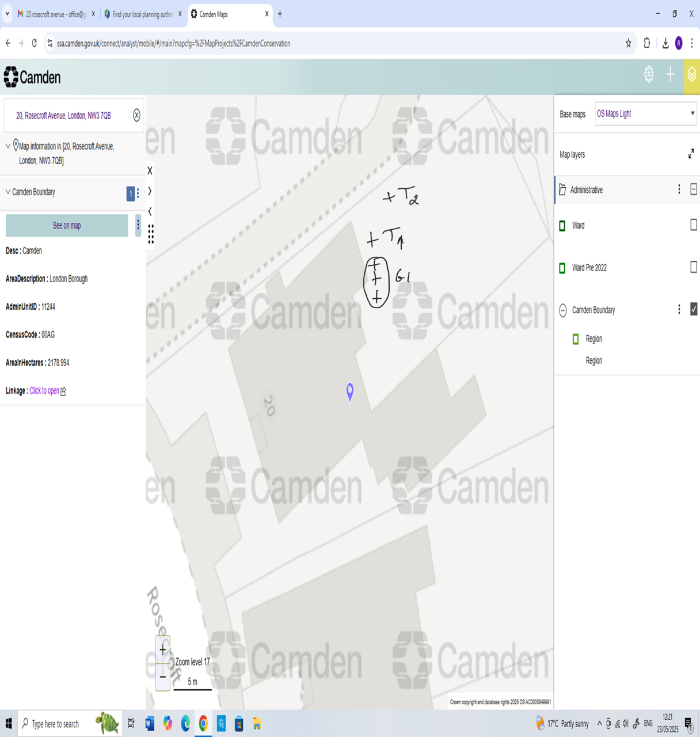Screen dimensions: 700x737
Task: Click the Windows taskbar search box
Action: 70,724
